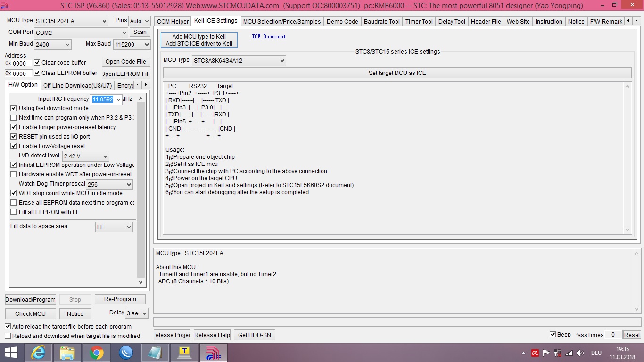Show hidden system tray icons
The height and width of the screenshot is (362, 644).
523,353
